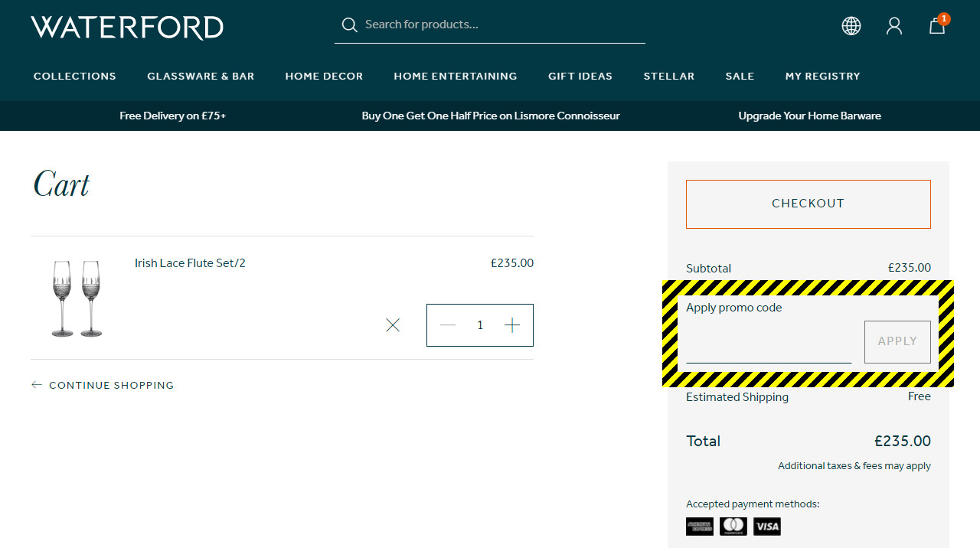The image size is (980, 551).
Task: Click the quantity value 1
Action: (x=480, y=325)
